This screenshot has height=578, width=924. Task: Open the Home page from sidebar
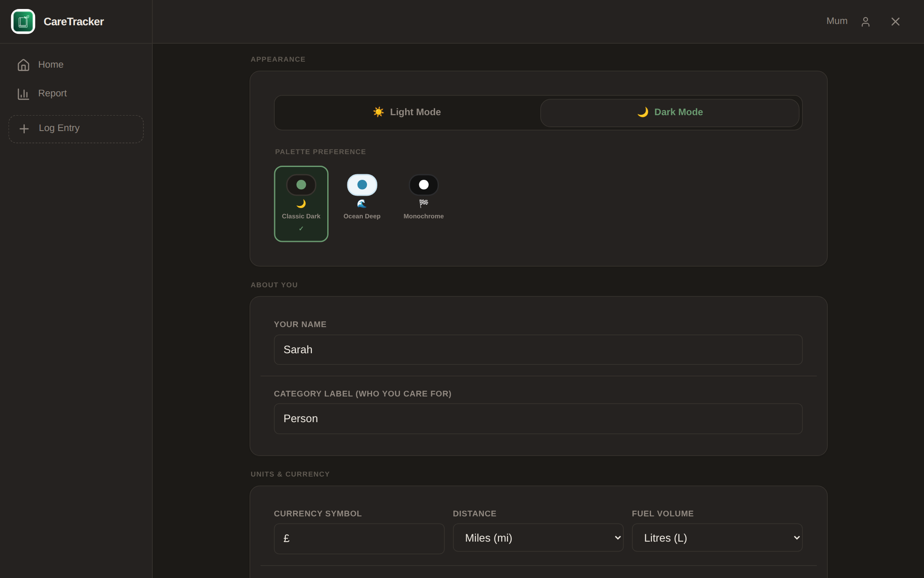(76, 65)
